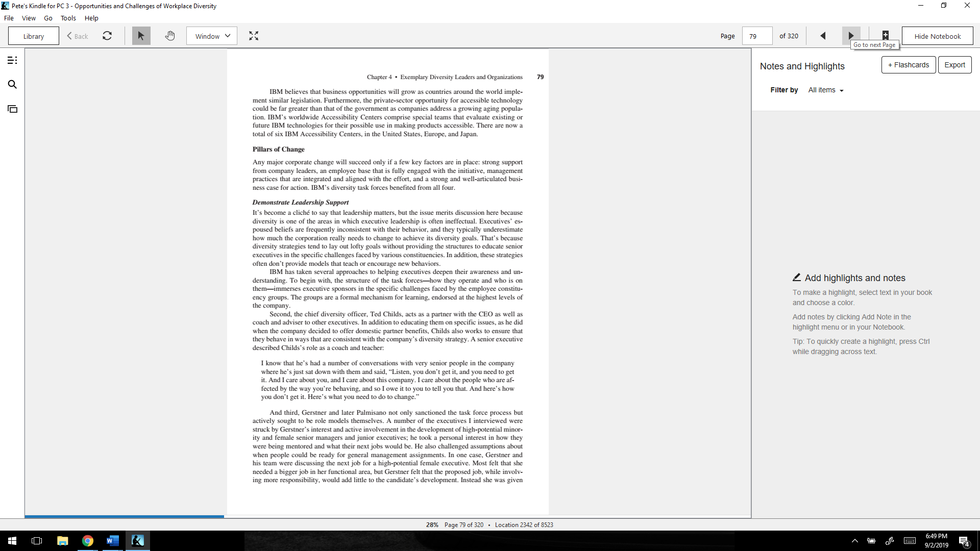Screen dimensions: 980x551
Task: Open the Table of Contents sidebar icon
Action: tap(12, 60)
